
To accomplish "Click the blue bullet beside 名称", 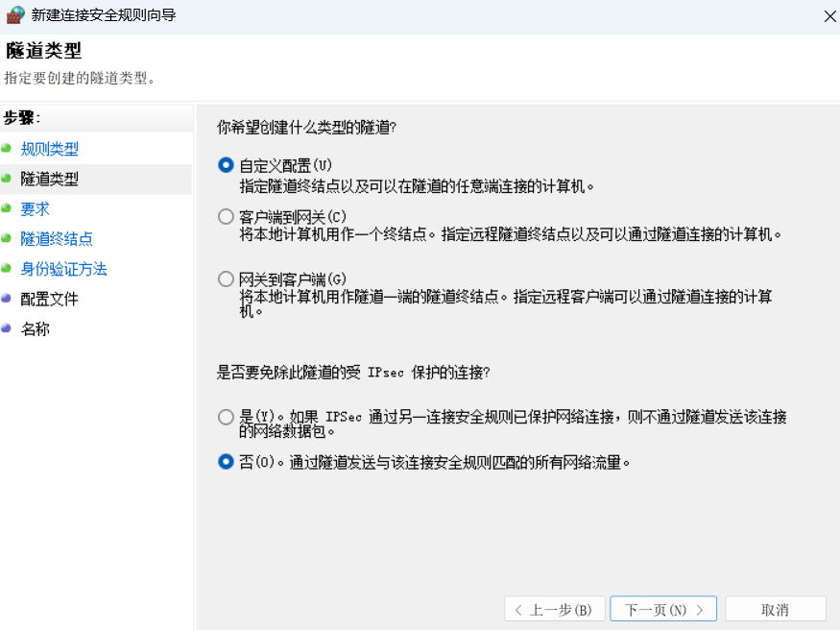I will (x=7, y=327).
